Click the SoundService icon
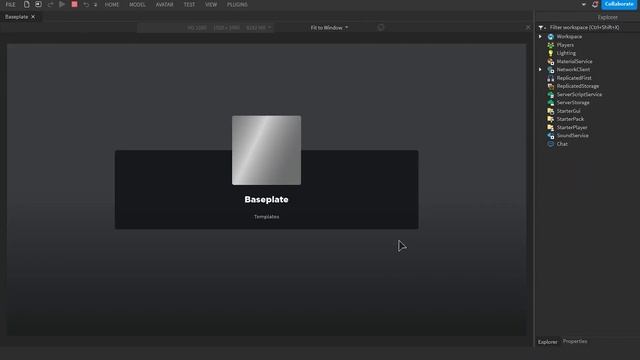Image resolution: width=640 pixels, height=360 pixels. click(551, 136)
